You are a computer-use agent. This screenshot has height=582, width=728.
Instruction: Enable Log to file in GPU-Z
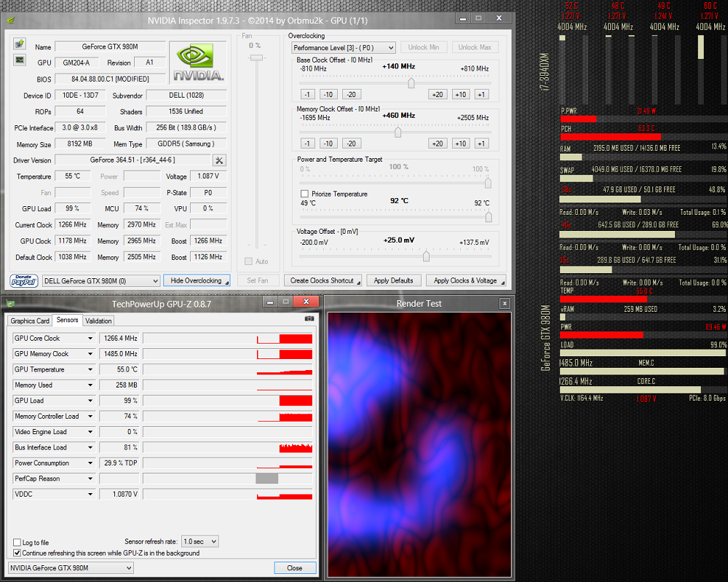click(17, 542)
